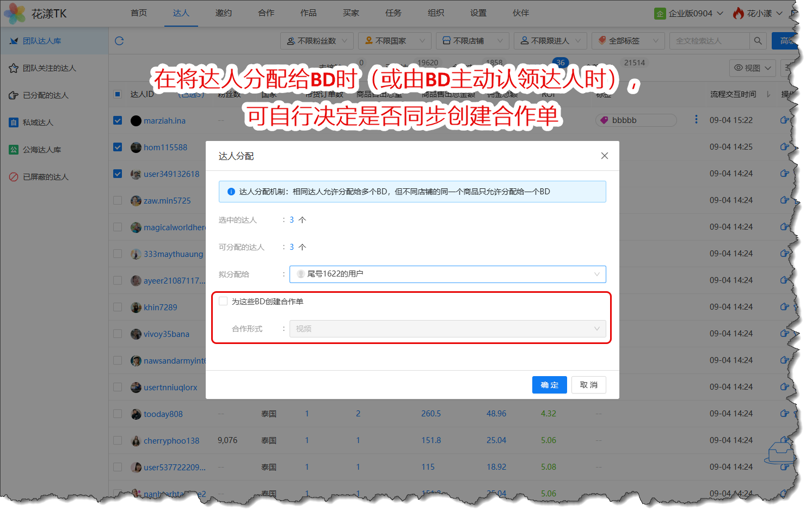Click the 全文检索达人 search field
812x516 pixels.
(x=709, y=41)
